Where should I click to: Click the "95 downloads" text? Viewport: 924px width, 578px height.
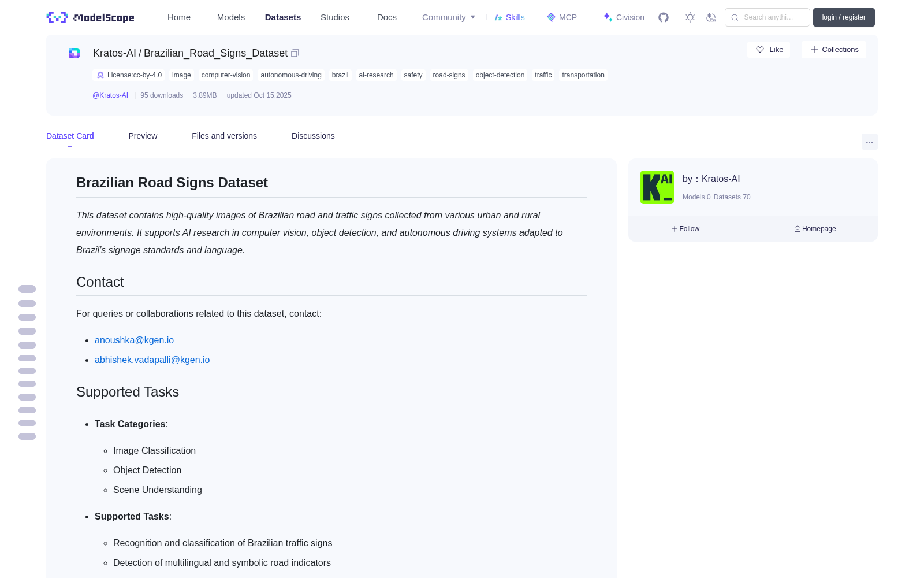click(x=162, y=95)
